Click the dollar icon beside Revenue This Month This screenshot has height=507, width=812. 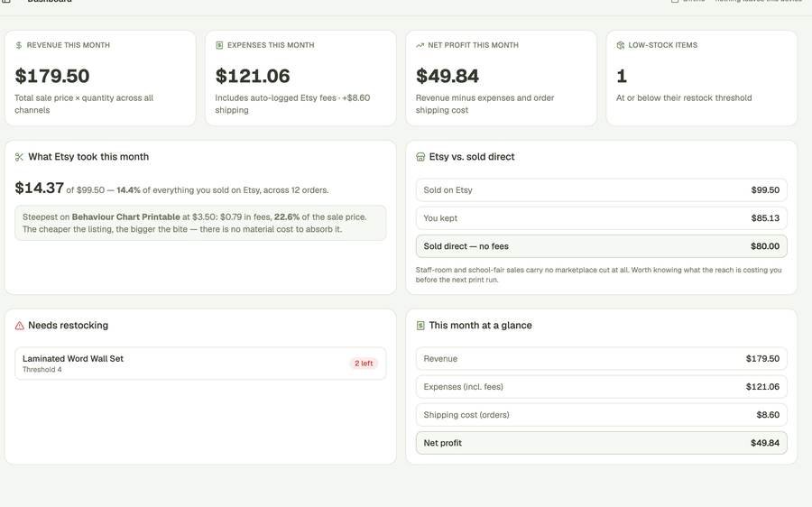click(x=19, y=46)
